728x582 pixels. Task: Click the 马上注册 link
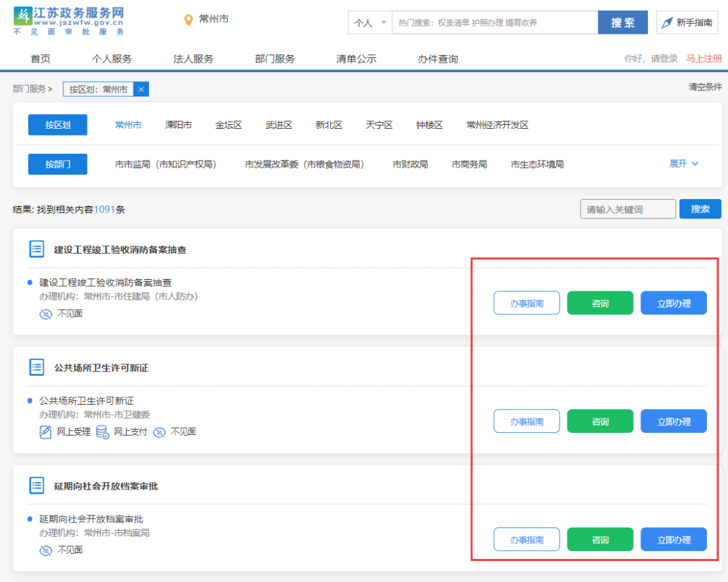point(704,59)
